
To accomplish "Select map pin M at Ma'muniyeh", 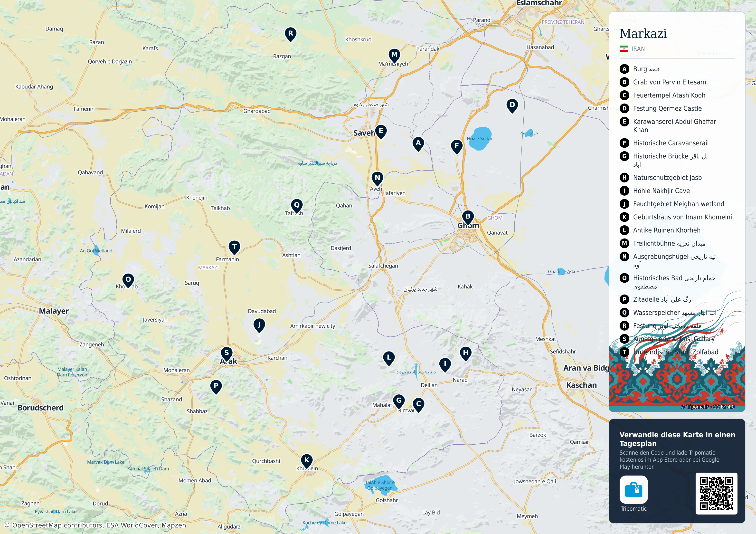I will pos(394,56).
